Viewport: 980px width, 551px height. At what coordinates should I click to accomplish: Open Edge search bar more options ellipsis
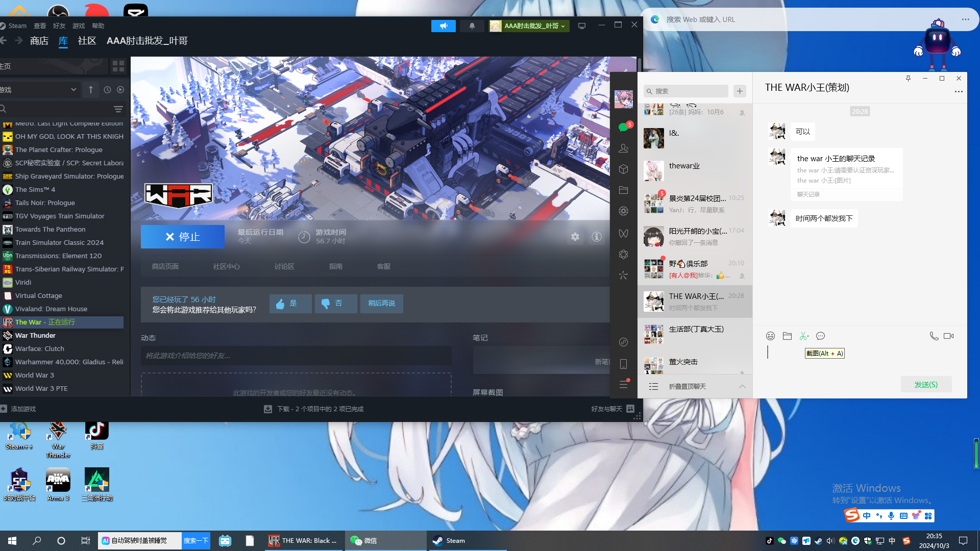click(965, 19)
